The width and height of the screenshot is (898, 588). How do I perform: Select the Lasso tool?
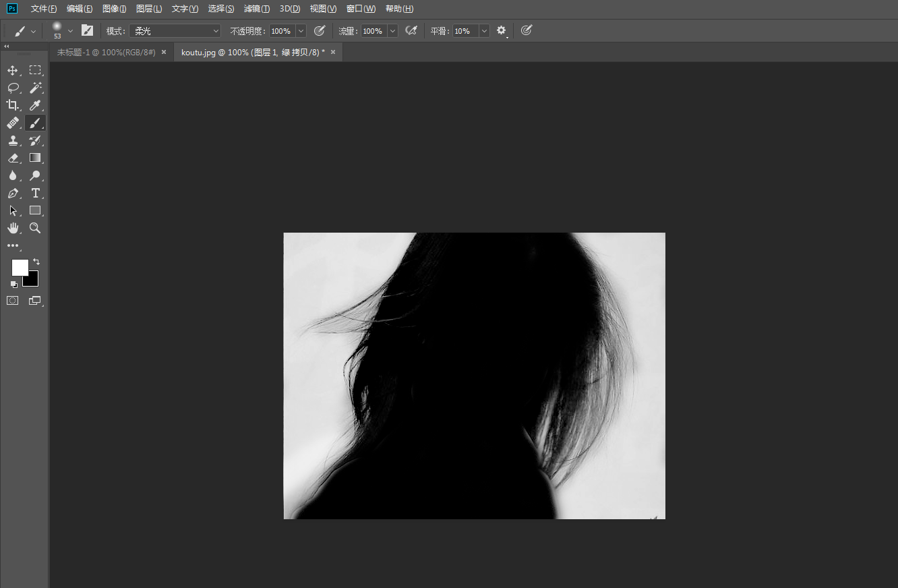tap(13, 88)
